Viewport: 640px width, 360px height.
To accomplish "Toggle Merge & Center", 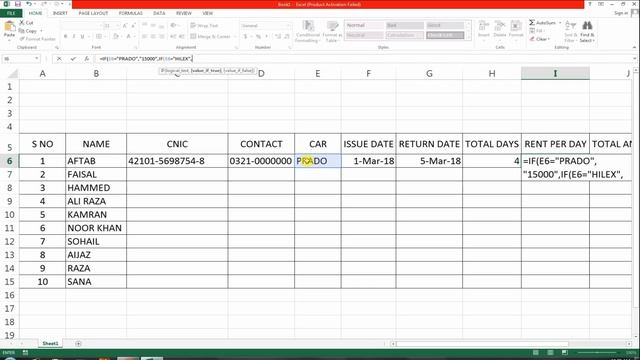I will (x=211, y=36).
